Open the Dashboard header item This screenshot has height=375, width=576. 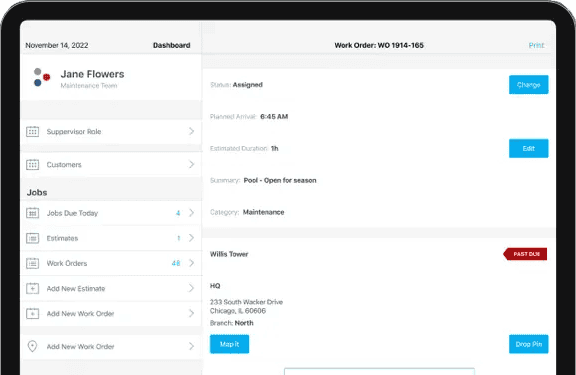172,45
